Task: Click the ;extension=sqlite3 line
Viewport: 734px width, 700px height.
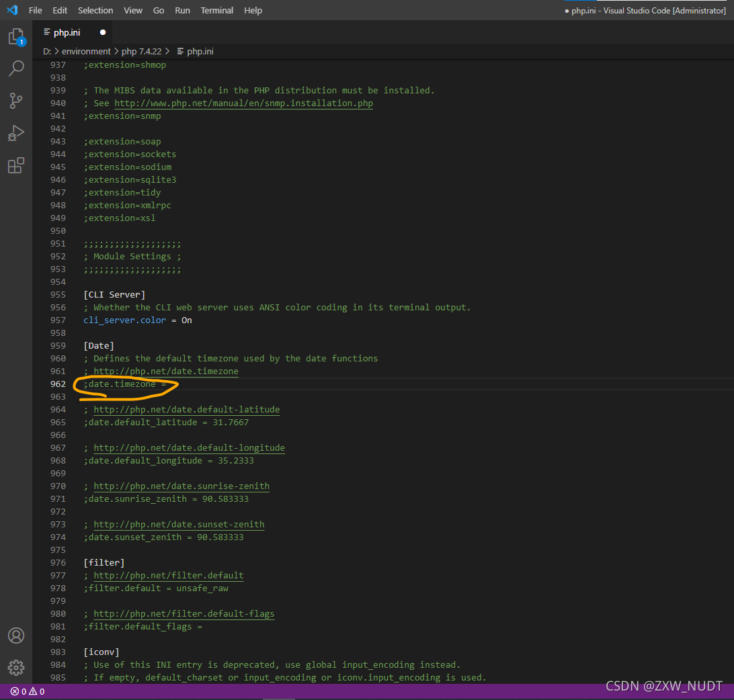Action: pos(130,179)
